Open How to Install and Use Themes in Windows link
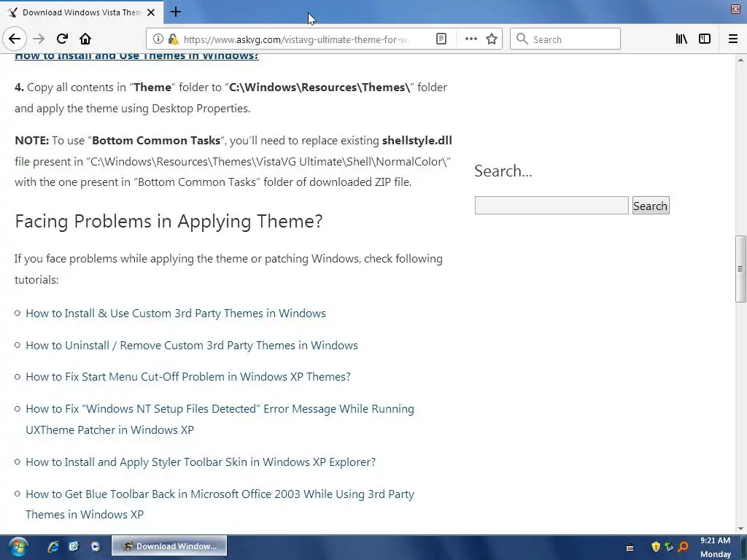This screenshot has width=747, height=560. pyautogui.click(x=136, y=55)
